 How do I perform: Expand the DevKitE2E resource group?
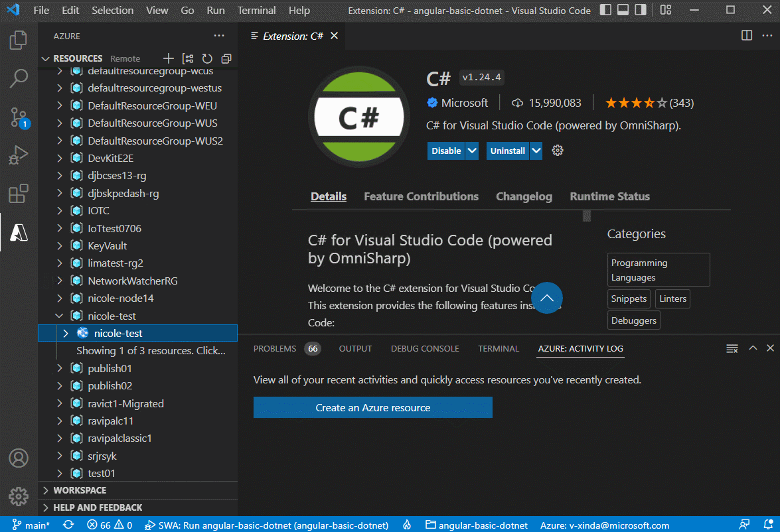point(59,158)
